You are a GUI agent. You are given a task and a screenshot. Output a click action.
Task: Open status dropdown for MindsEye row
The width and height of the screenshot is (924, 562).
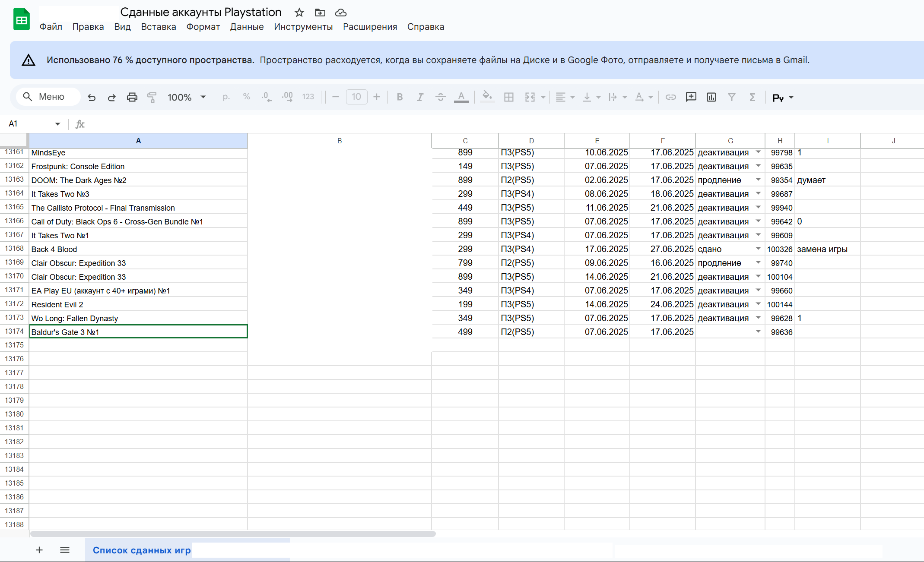coord(758,152)
